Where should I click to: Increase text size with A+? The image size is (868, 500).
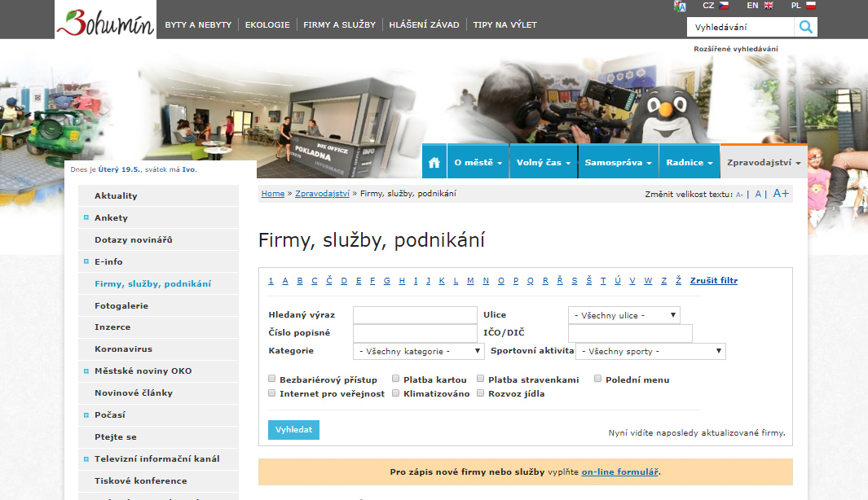pos(781,193)
